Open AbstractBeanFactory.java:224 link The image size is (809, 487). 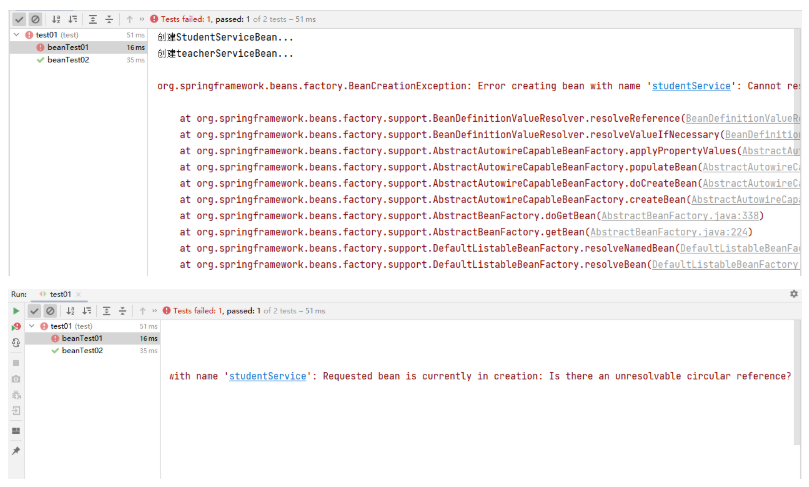point(669,232)
